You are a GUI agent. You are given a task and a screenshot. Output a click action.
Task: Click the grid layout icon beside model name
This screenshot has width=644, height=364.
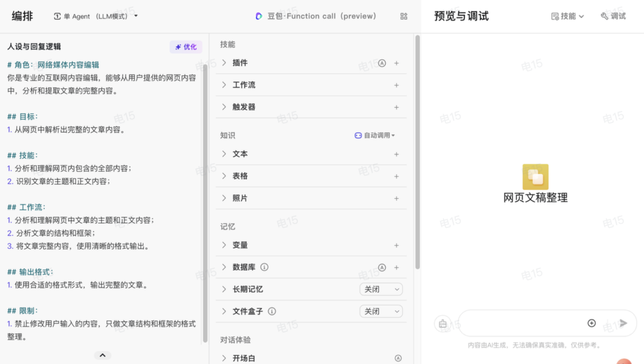[403, 16]
